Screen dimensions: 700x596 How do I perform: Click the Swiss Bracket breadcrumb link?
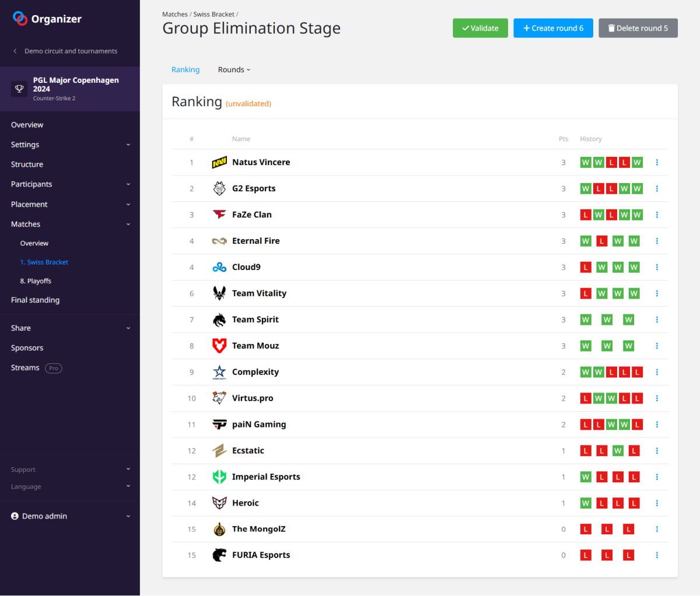213,14
